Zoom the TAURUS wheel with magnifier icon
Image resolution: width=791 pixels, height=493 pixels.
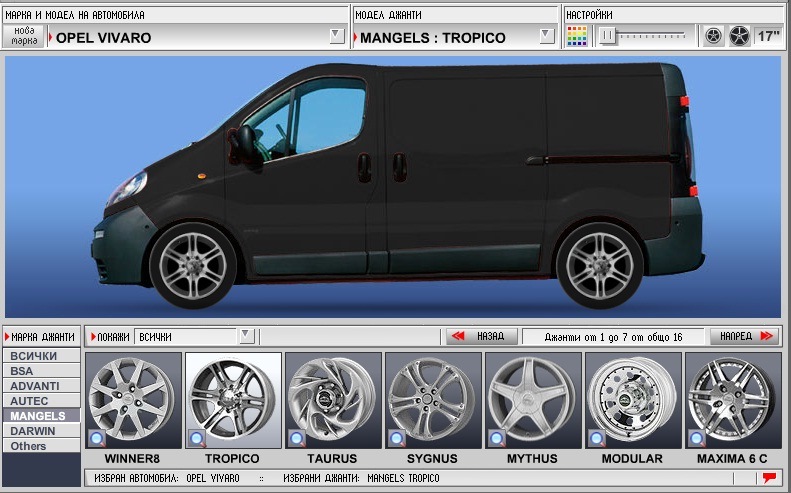tap(297, 439)
